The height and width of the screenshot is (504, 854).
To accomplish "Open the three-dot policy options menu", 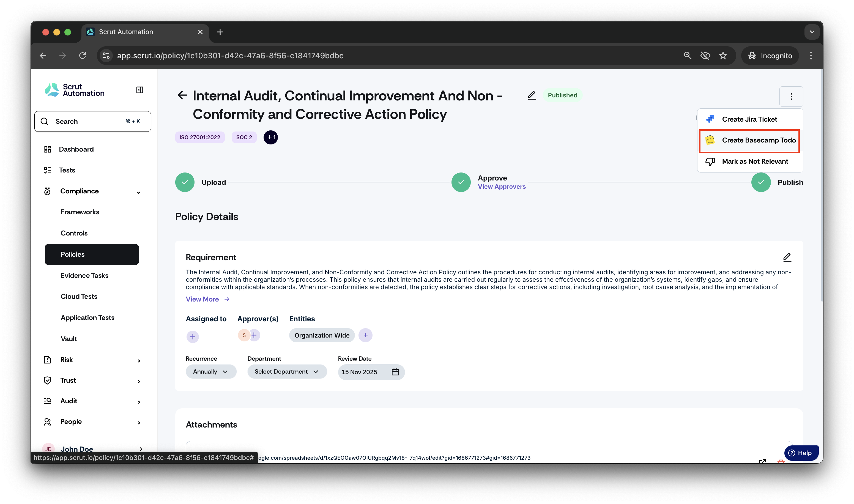I will pos(791,97).
